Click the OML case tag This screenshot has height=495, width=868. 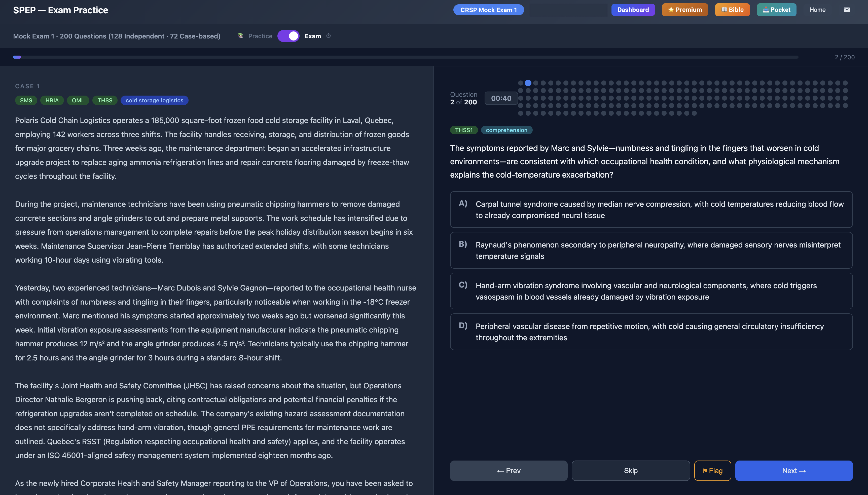click(78, 100)
